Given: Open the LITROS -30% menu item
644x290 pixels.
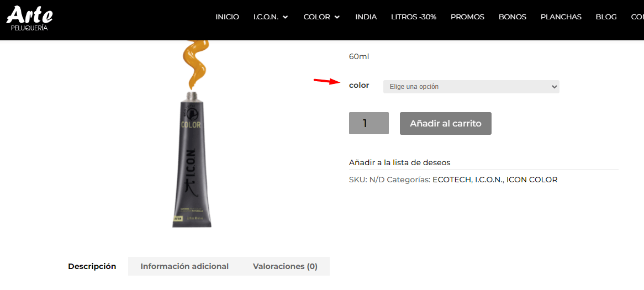Looking at the screenshot, I should [x=414, y=17].
